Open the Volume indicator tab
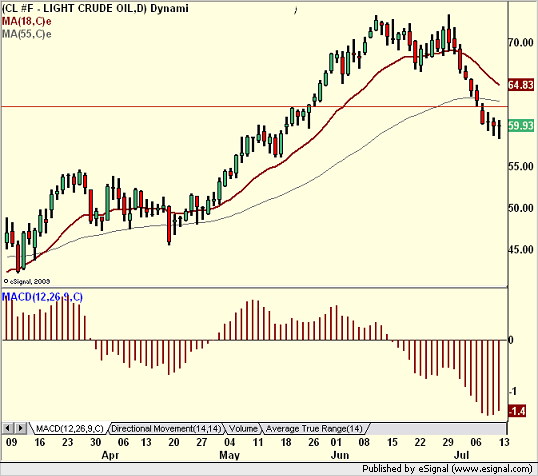538x476 pixels. click(x=243, y=429)
